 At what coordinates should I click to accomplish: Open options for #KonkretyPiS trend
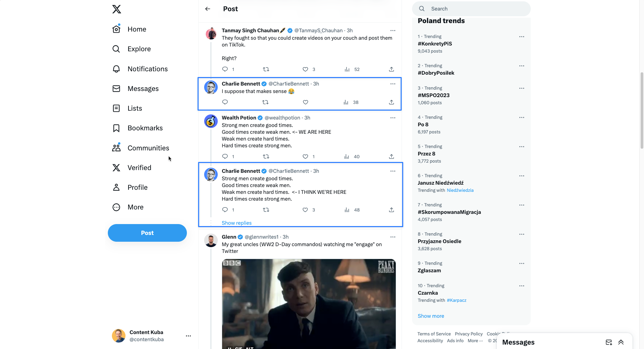click(x=522, y=37)
